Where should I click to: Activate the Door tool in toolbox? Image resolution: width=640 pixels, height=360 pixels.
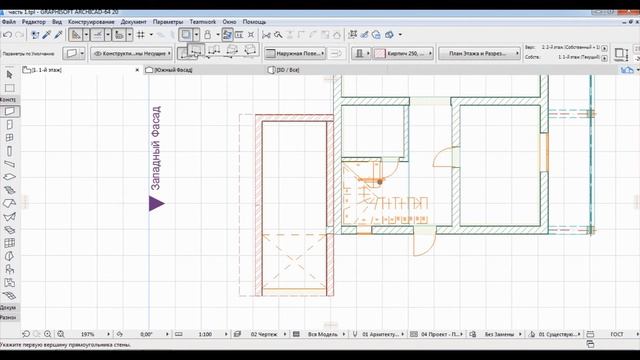(x=9, y=124)
